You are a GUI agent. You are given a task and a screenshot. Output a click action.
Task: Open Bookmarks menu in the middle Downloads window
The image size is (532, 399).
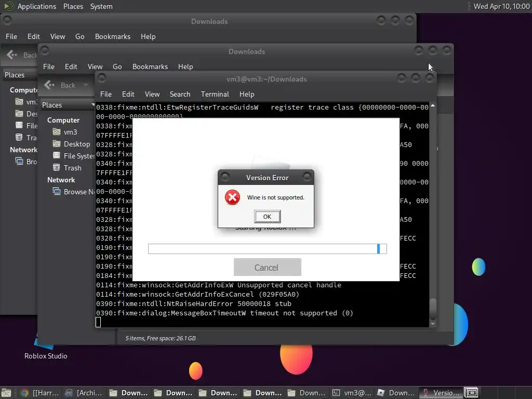[x=150, y=66]
